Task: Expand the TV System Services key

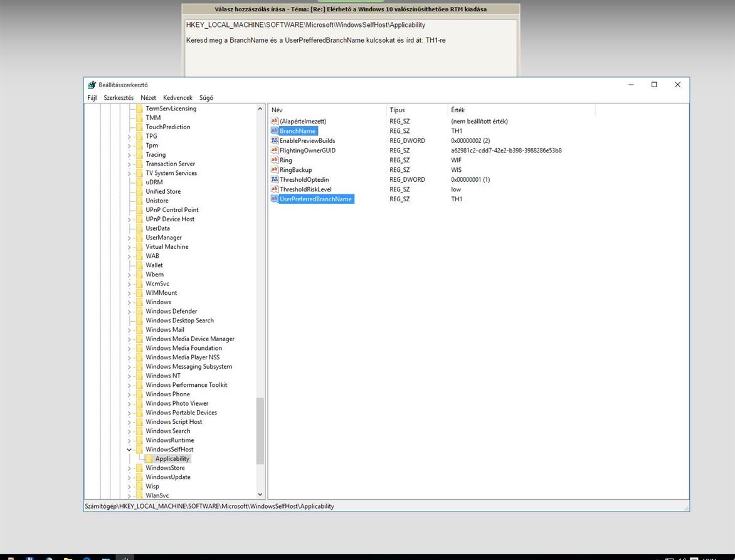Action: (129, 173)
